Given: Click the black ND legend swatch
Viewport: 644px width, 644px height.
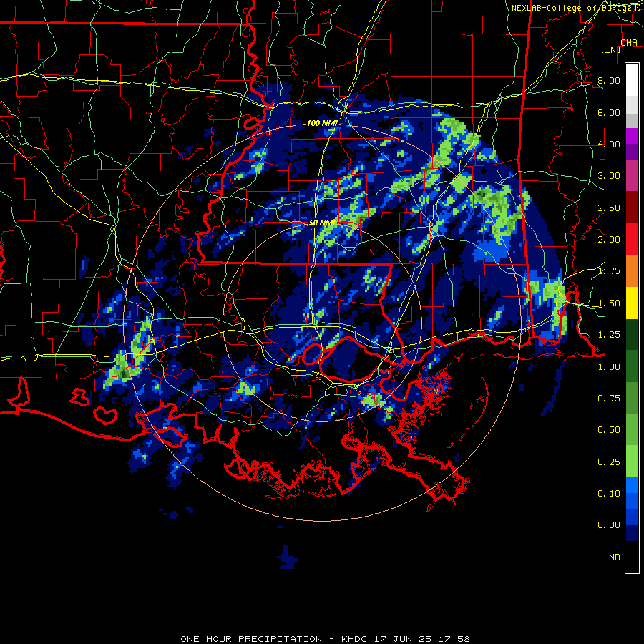Looking at the screenshot, I should [x=632, y=557].
